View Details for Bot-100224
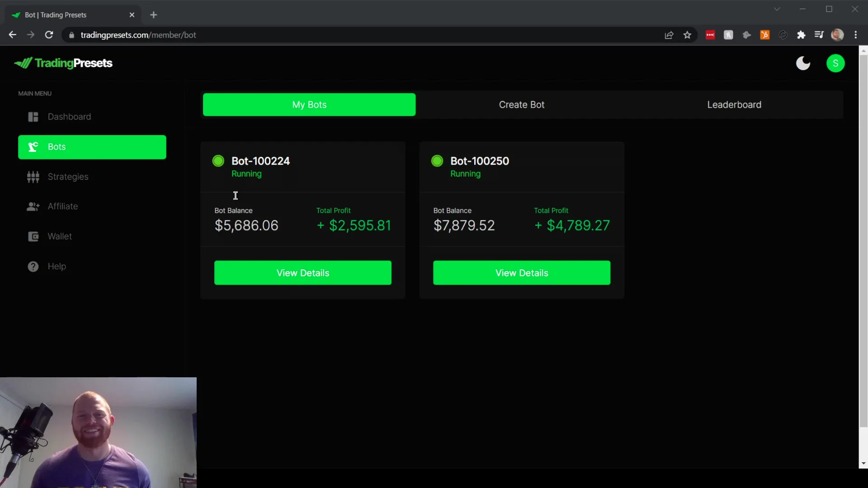 [x=302, y=272]
